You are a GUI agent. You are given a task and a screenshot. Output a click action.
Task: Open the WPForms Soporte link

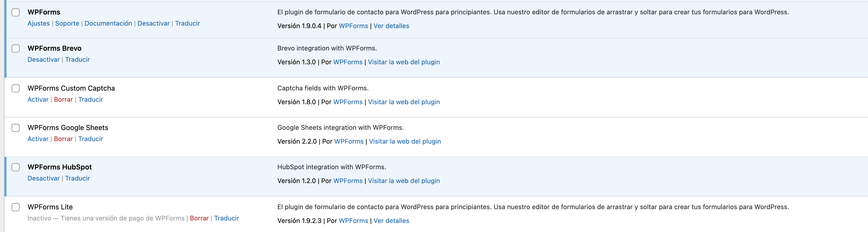tap(67, 23)
